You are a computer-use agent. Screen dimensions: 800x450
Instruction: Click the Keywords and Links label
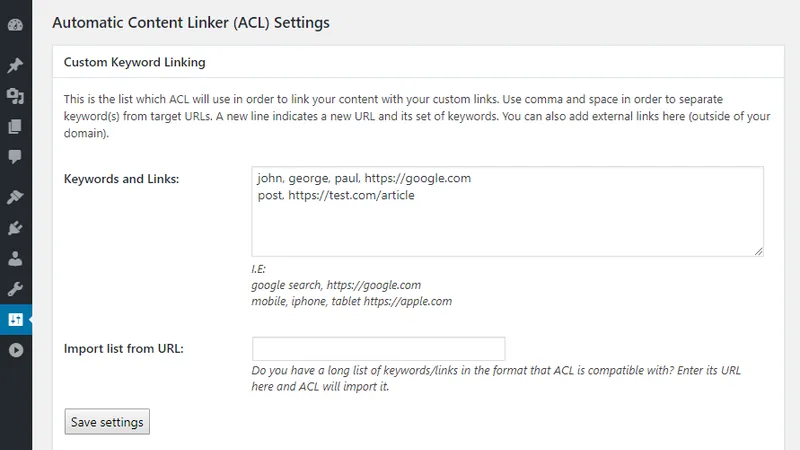[121, 179]
